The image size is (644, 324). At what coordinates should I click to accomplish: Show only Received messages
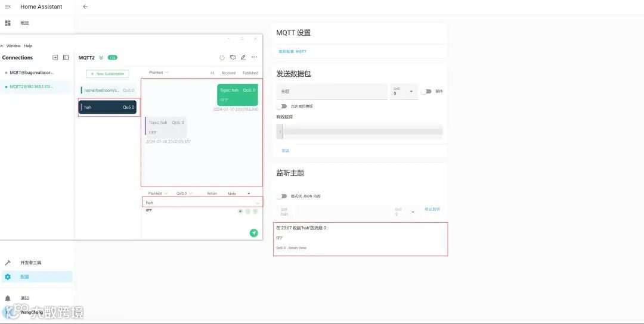pos(228,73)
